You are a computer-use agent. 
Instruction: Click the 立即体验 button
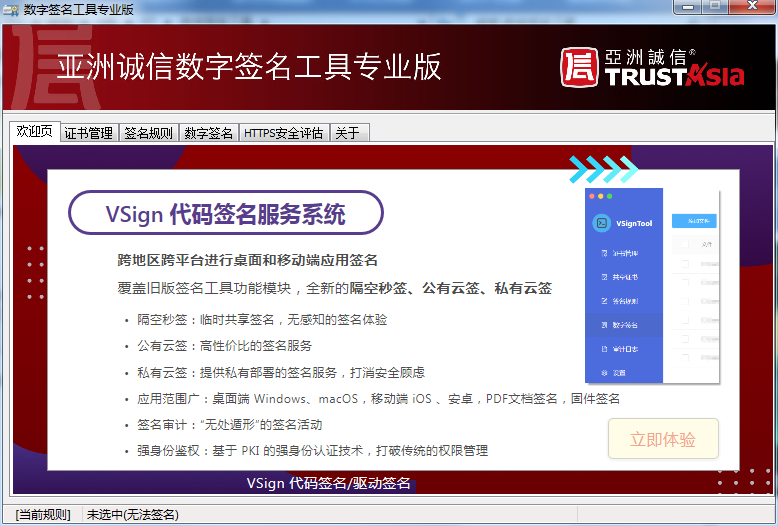(x=663, y=439)
